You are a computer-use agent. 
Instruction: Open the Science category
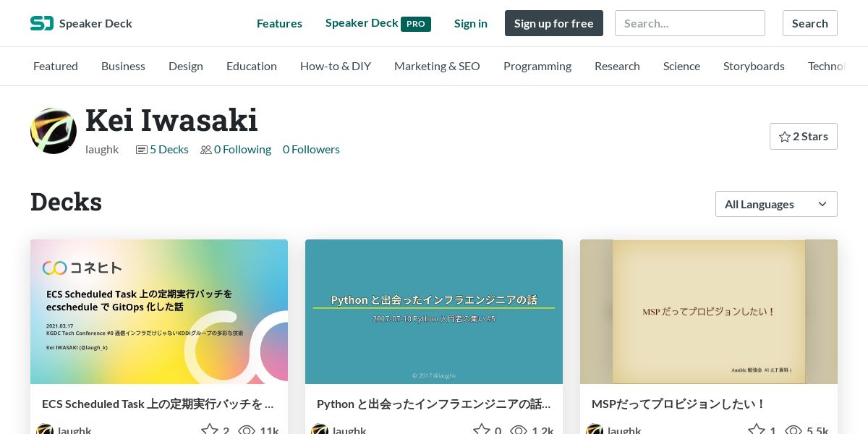click(681, 66)
